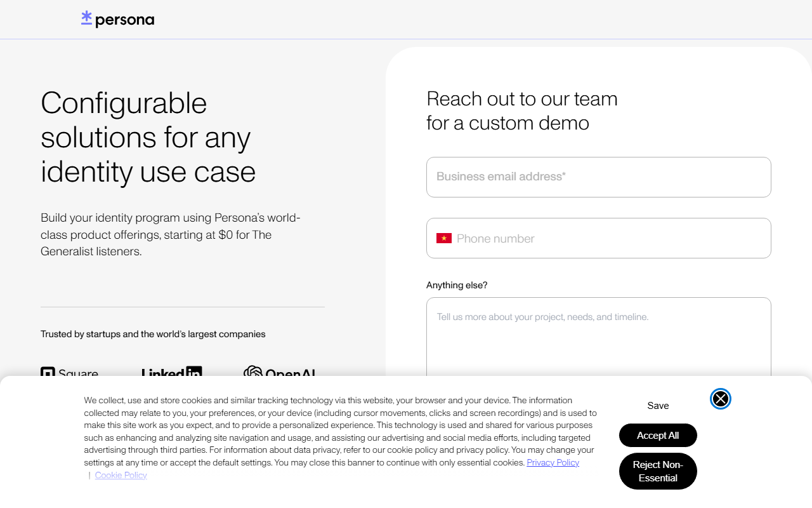This screenshot has width=812, height=508.
Task: Focus the Phone number input
Action: tap(609, 238)
